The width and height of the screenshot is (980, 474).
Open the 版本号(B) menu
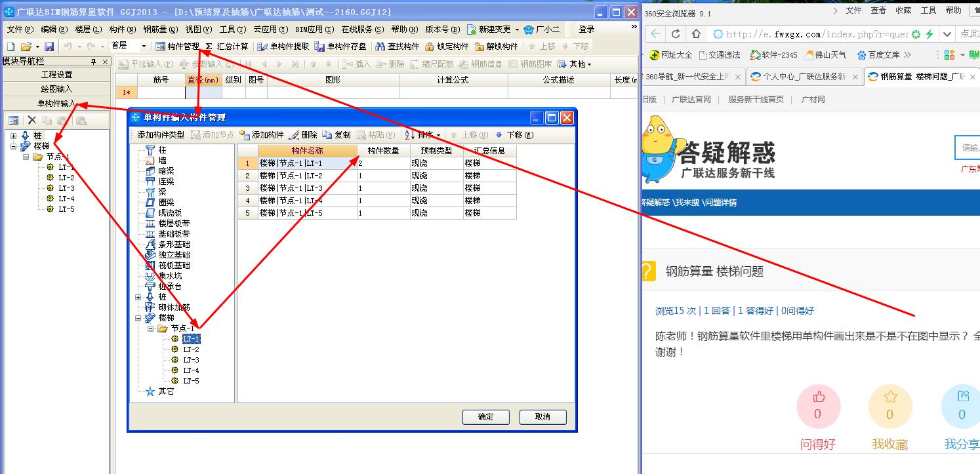[443, 30]
